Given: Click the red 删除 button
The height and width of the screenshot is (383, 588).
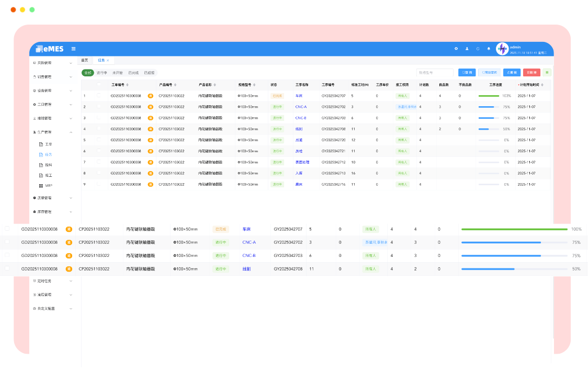Looking at the screenshot, I should pos(531,73).
